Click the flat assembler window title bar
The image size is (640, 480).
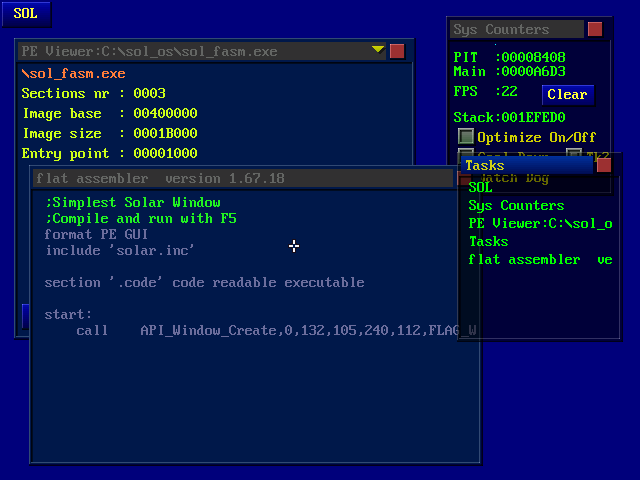pos(243,178)
